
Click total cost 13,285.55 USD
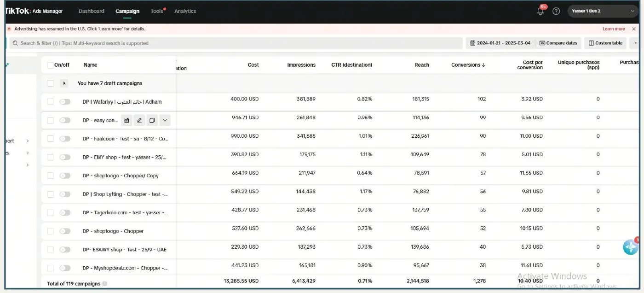pyautogui.click(x=241, y=281)
